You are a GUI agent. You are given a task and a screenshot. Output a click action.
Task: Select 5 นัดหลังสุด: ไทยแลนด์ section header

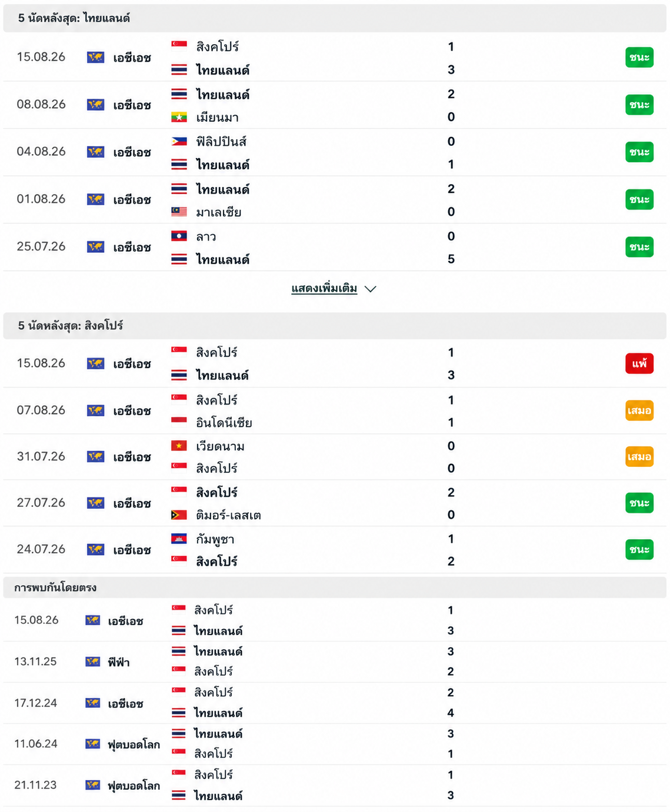point(335,18)
